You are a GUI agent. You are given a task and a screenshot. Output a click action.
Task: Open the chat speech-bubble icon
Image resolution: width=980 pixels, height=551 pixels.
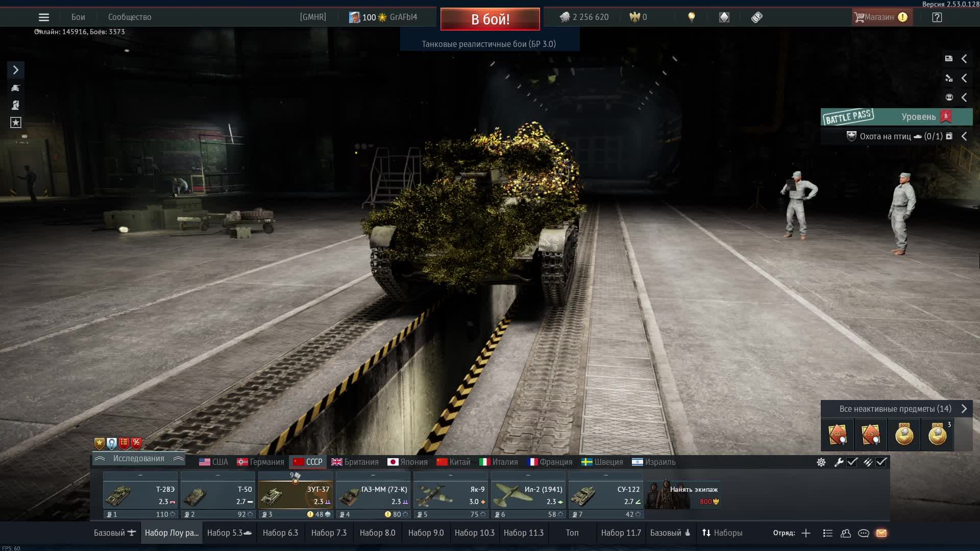tap(864, 533)
